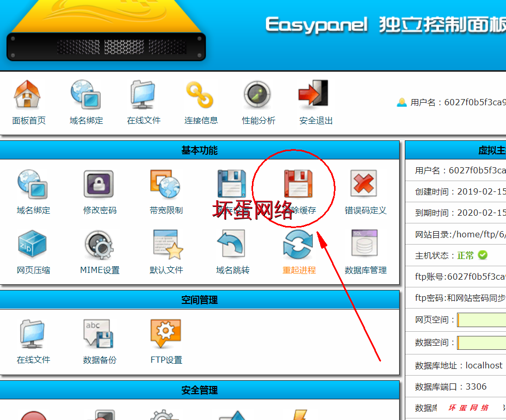Click the 连接信息 text link

201,121
